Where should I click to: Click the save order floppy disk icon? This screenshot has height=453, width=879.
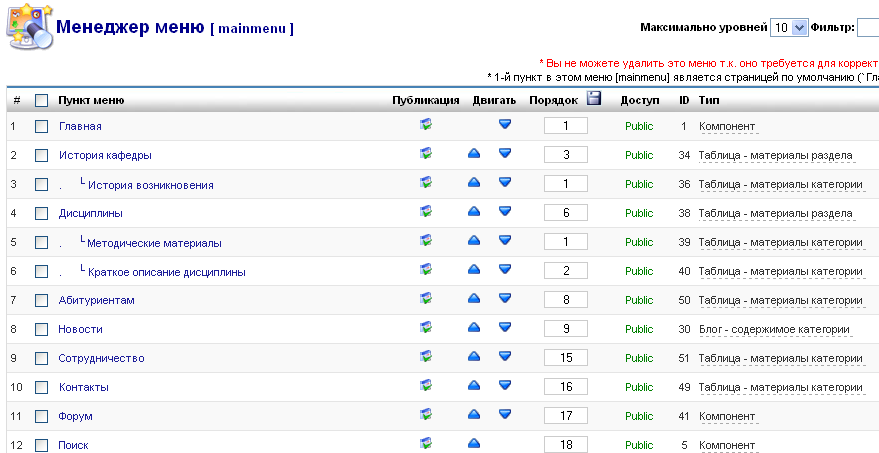[594, 98]
